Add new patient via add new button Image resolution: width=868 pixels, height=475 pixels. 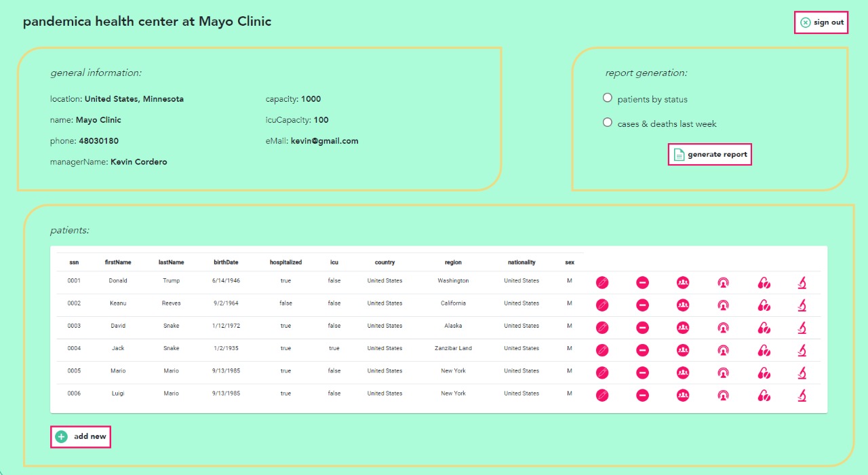point(81,436)
